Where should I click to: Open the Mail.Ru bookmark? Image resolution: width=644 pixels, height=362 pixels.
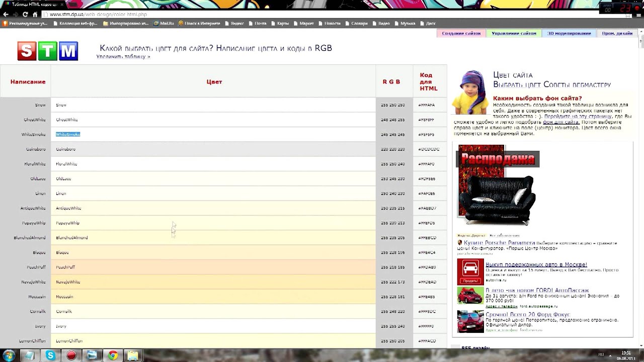[164, 23]
